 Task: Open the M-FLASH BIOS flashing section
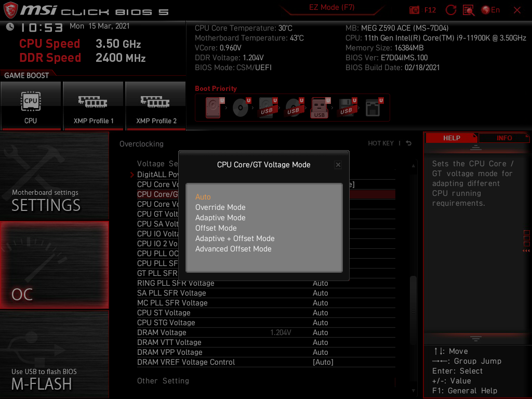pyautogui.click(x=54, y=354)
